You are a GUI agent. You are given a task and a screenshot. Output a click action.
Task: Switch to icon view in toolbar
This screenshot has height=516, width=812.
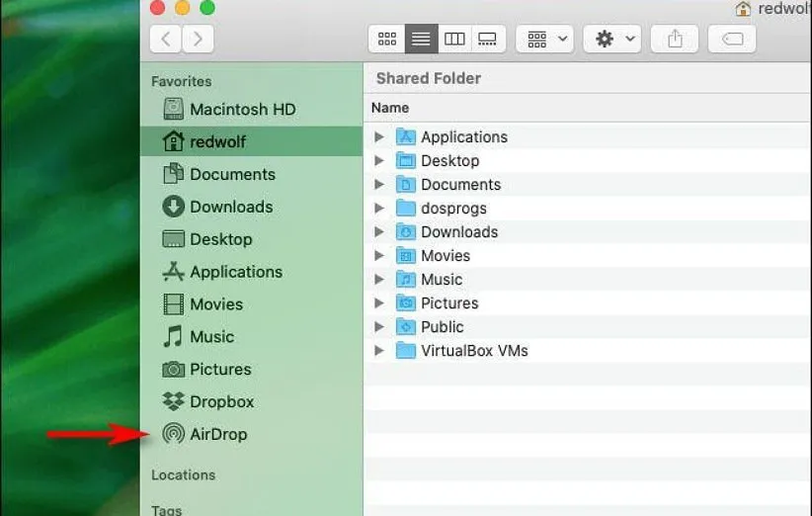click(387, 39)
